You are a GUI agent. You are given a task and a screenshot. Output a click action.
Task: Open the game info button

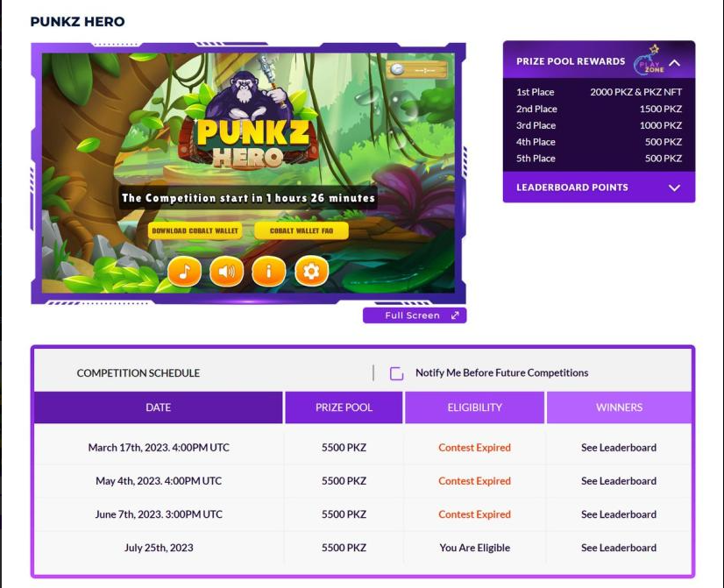click(269, 271)
